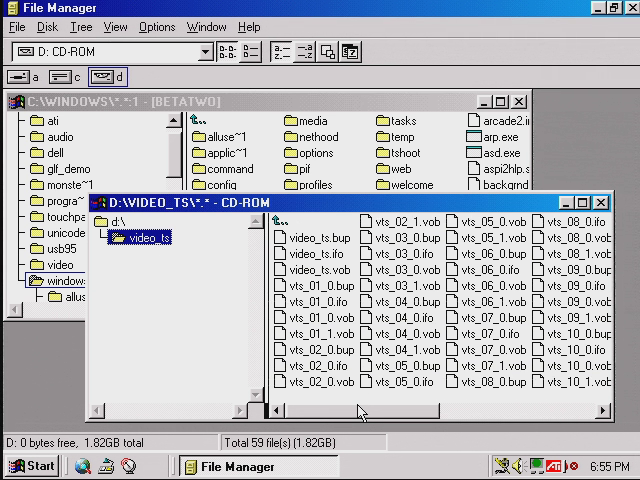The width and height of the screenshot is (640, 480).
Task: Select hard drive c
Action: pyautogui.click(x=64, y=77)
